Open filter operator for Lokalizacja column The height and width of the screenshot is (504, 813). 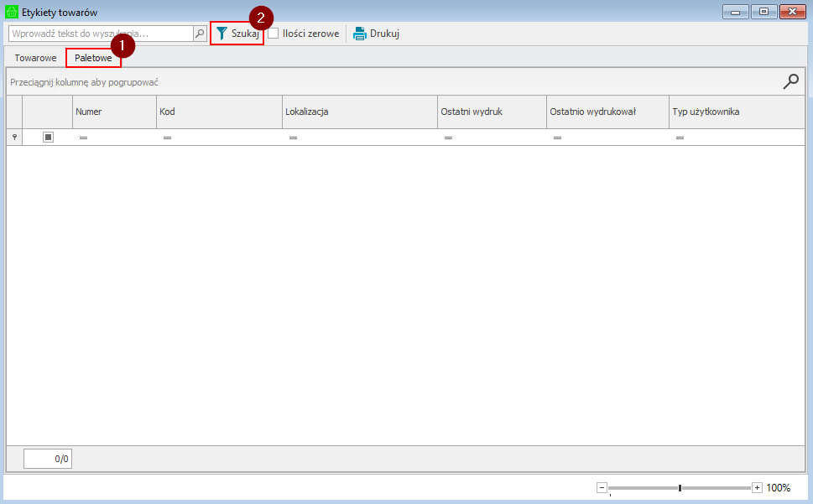tap(293, 138)
